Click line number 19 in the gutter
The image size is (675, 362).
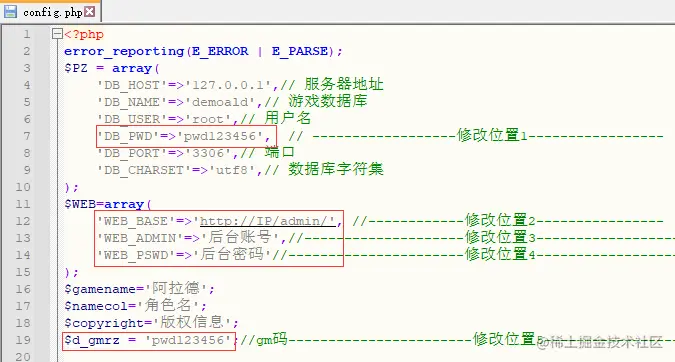coord(23,340)
